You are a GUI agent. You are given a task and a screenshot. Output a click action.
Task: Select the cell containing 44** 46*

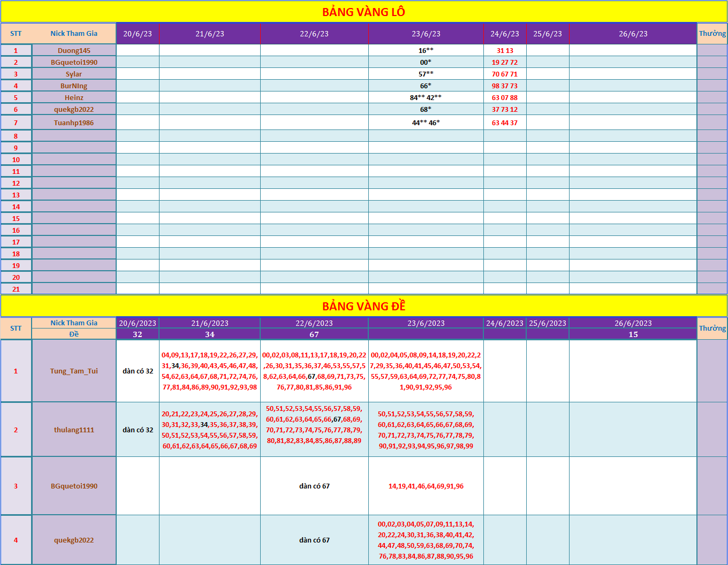(426, 123)
